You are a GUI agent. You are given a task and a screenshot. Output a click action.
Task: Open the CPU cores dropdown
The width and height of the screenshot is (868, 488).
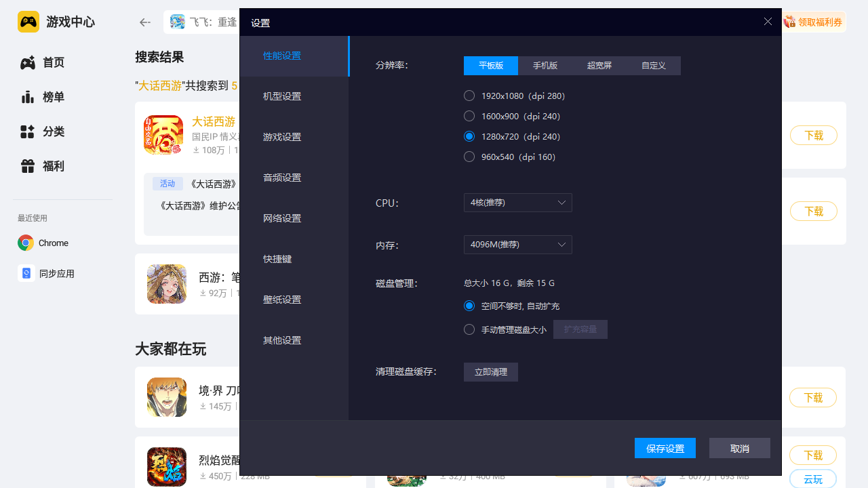pyautogui.click(x=517, y=202)
